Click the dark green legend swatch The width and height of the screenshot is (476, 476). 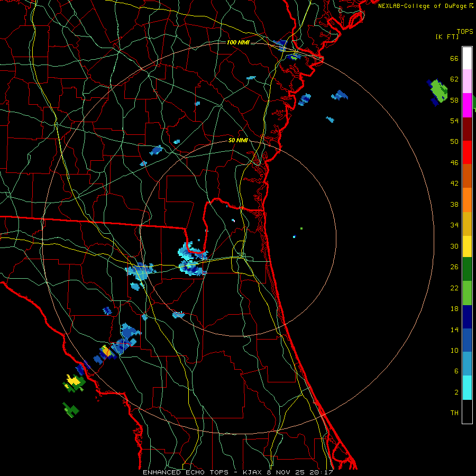click(467, 269)
